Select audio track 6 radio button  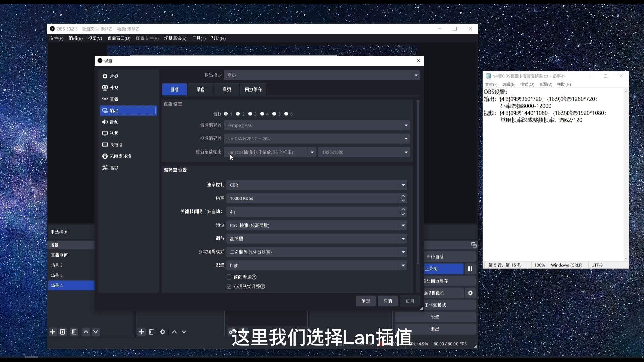pyautogui.click(x=286, y=114)
